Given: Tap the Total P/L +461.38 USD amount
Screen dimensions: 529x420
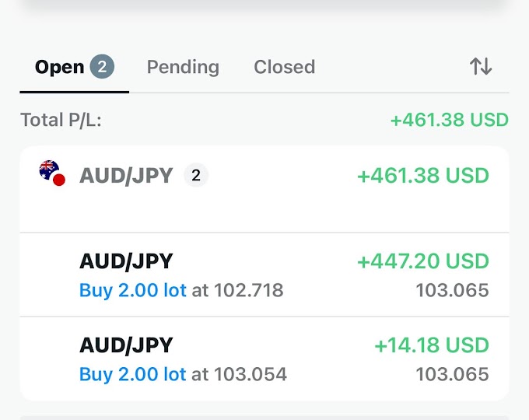Looking at the screenshot, I should pos(449,121).
